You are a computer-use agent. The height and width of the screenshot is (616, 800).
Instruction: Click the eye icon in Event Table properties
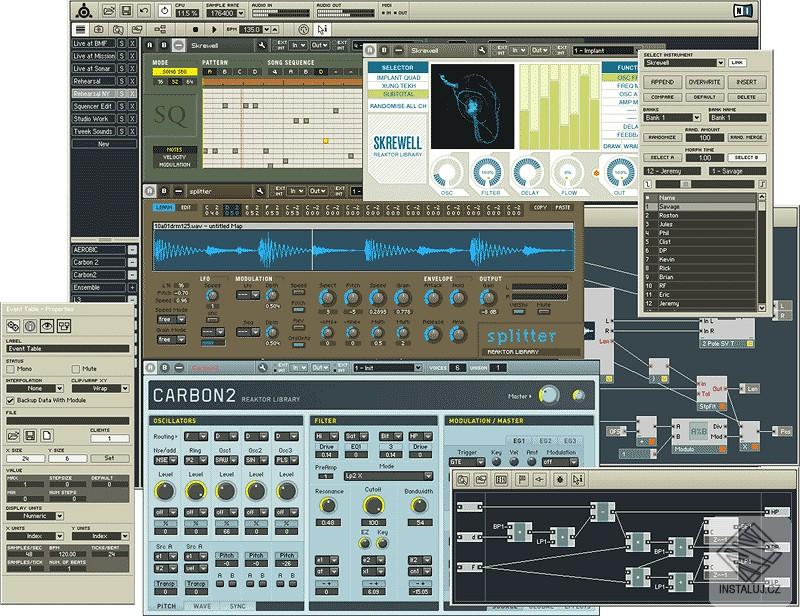pyautogui.click(x=47, y=326)
